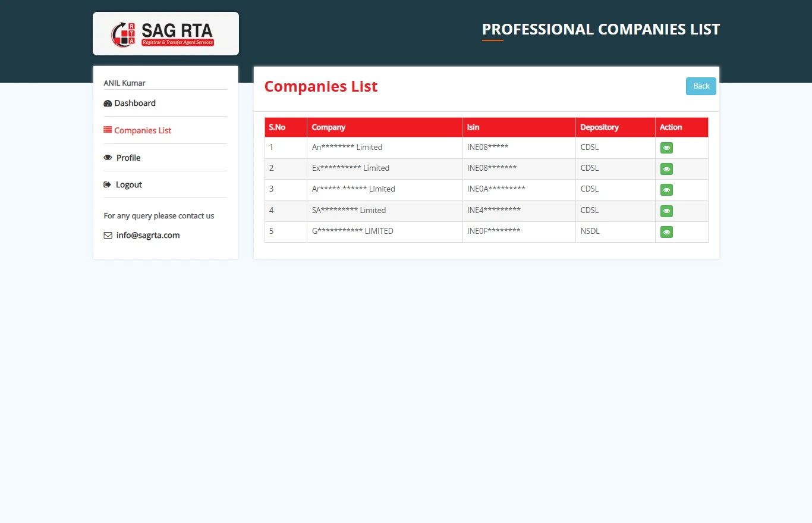Screen dimensions: 812x523
Task: Click the Isin column header
Action: [473, 127]
